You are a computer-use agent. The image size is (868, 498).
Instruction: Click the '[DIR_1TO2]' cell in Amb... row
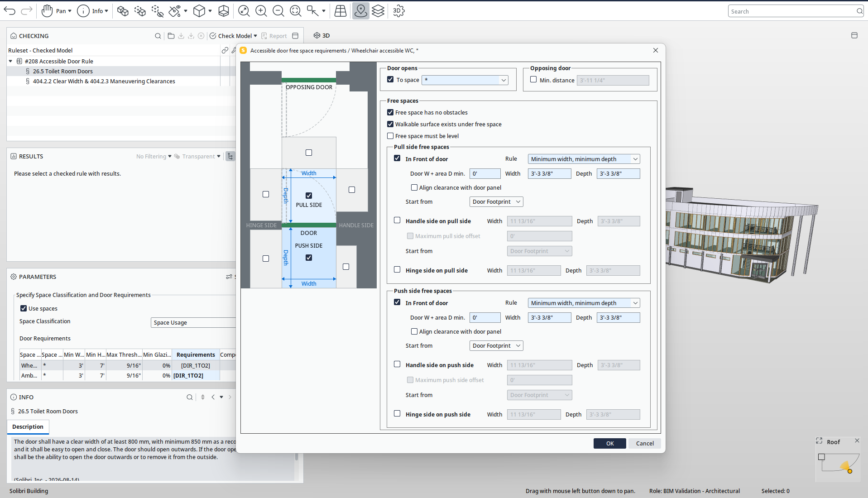click(196, 375)
